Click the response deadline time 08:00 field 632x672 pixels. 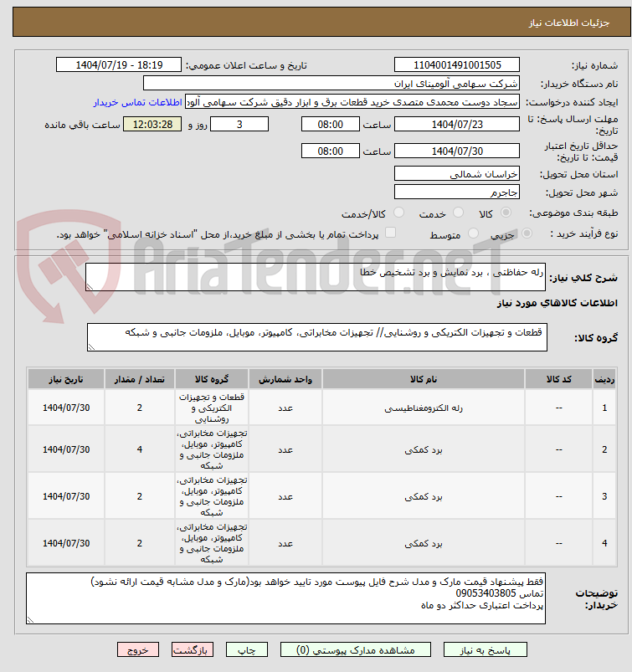[x=330, y=125]
